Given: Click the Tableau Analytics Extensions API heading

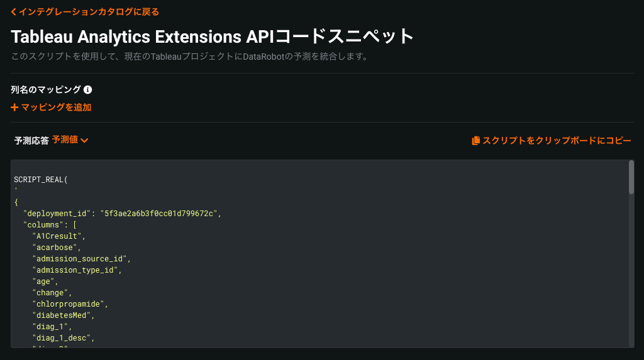Looking at the screenshot, I should pos(212,36).
